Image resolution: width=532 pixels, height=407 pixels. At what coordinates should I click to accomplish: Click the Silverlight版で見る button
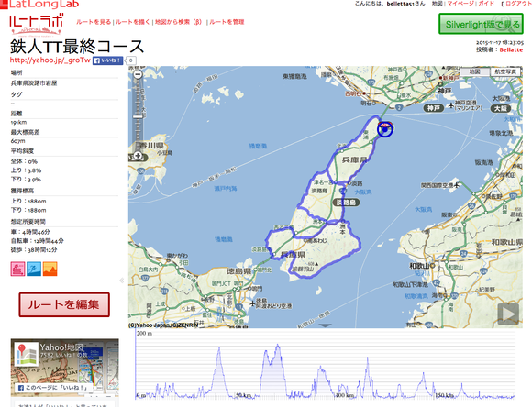482,24
